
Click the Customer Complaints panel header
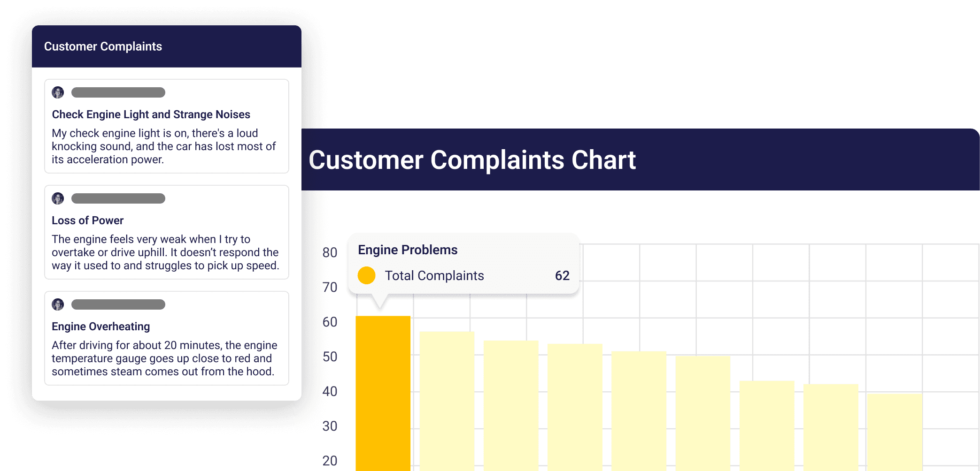coord(103,46)
